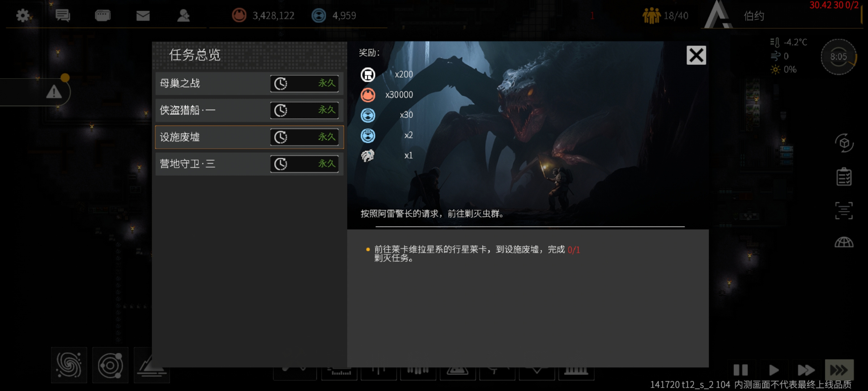Click the beast reward icon beside x1

click(368, 156)
